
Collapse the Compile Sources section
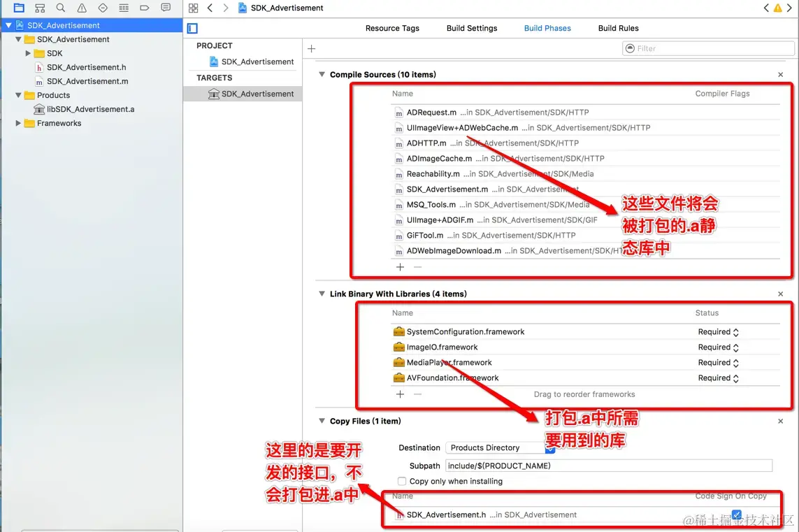pos(322,74)
